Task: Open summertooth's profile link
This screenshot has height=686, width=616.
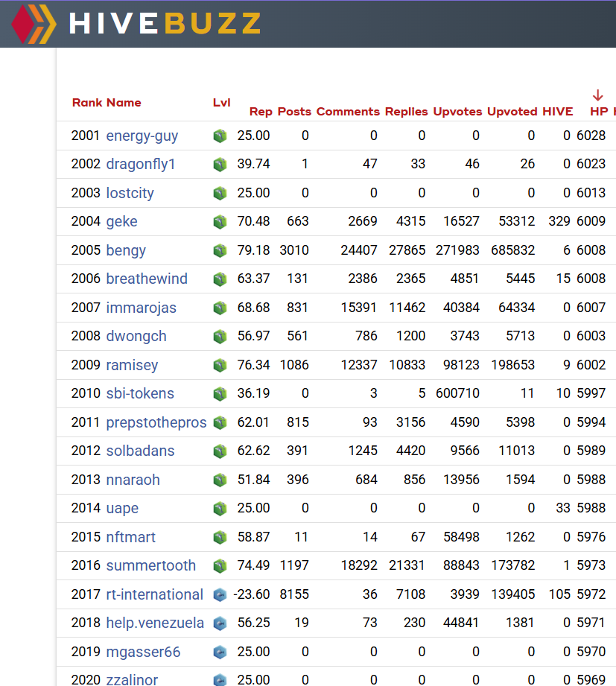Action: coord(151,565)
